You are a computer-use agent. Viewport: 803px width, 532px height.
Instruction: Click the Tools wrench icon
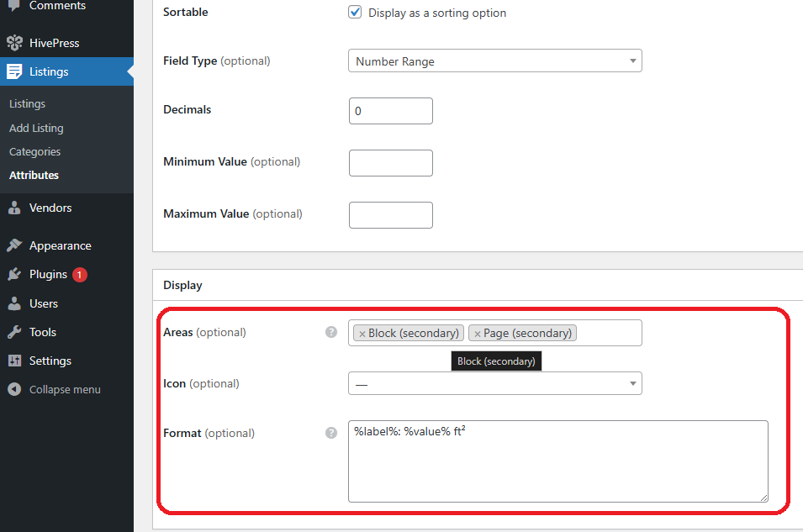(14, 332)
